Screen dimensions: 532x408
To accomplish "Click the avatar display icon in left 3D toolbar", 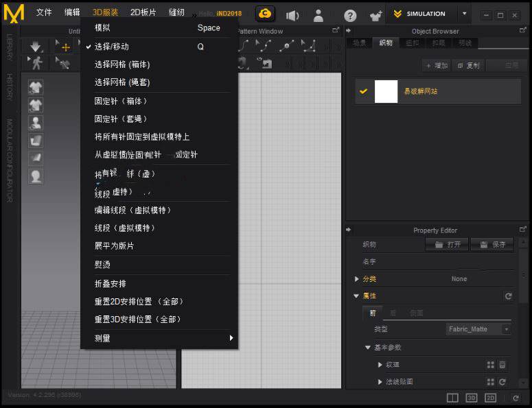I will [x=36, y=123].
